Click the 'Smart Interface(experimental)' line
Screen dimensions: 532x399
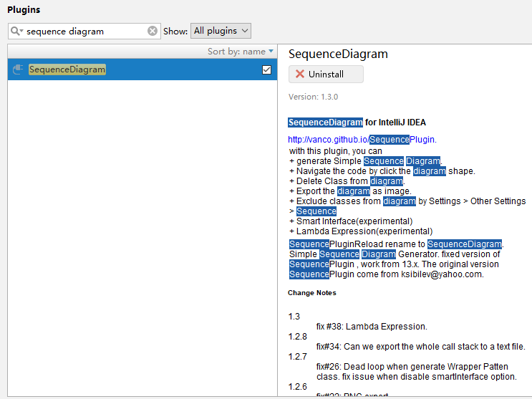tap(351, 221)
